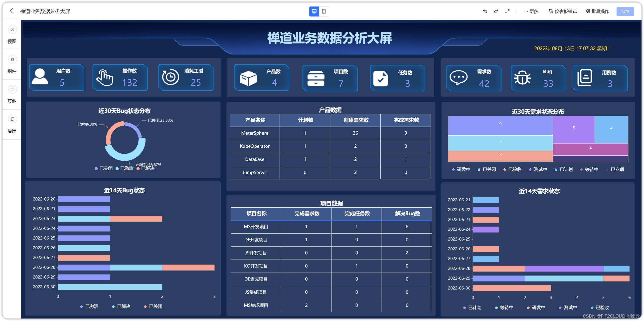Enter fullscreen preview of the dashboard
644x321 pixels.
507,11
